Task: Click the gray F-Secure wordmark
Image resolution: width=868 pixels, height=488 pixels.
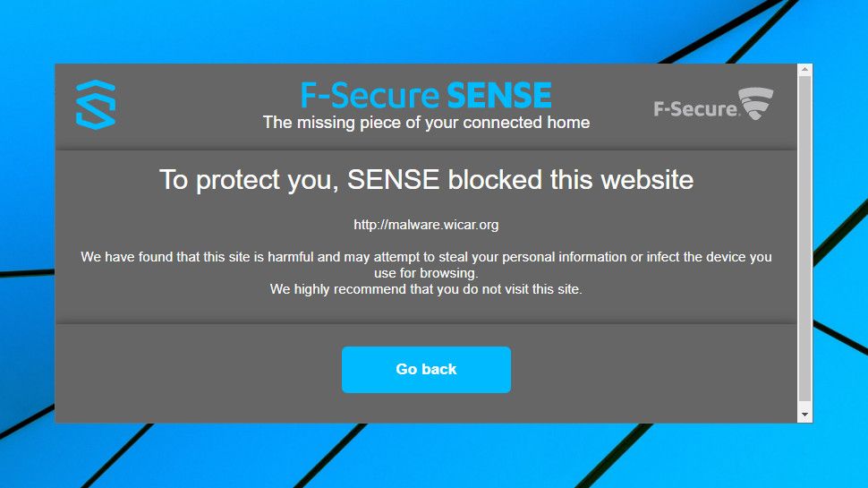Action: [695, 109]
